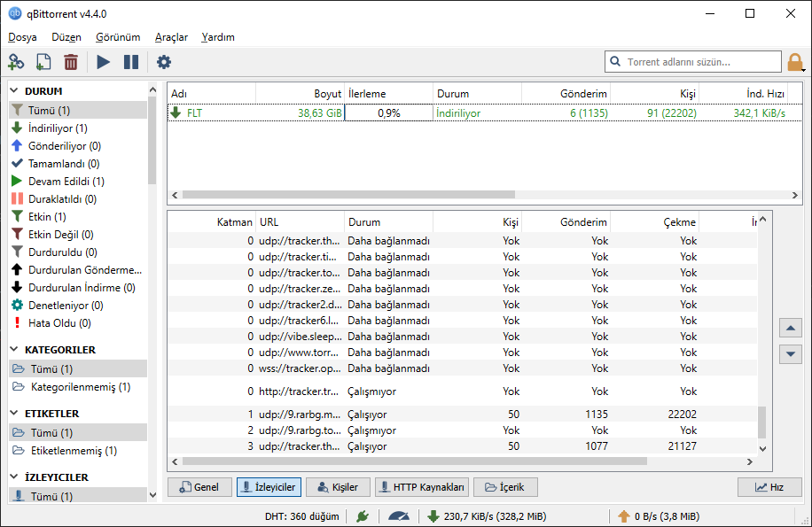
Task: Open the Araçlar menu
Action: click(171, 37)
